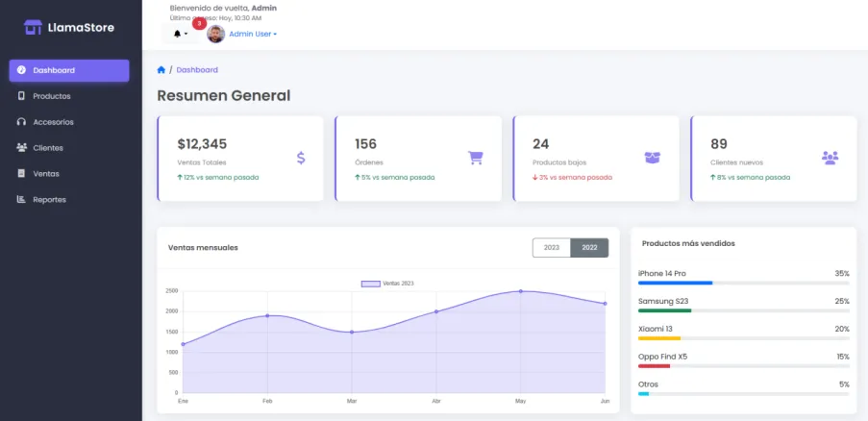Click the home icon in the breadcrumb
The image size is (868, 421).
161,70
